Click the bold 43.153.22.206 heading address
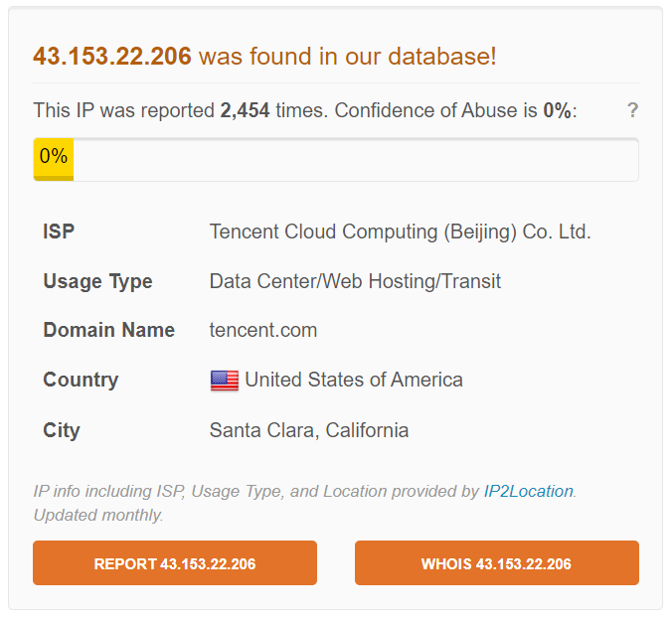 112,57
